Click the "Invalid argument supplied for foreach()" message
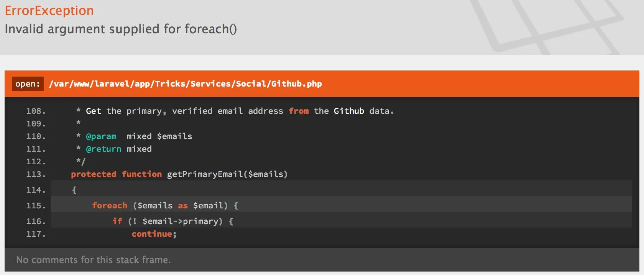Image resolution: width=644 pixels, height=275 pixels. coord(121,29)
